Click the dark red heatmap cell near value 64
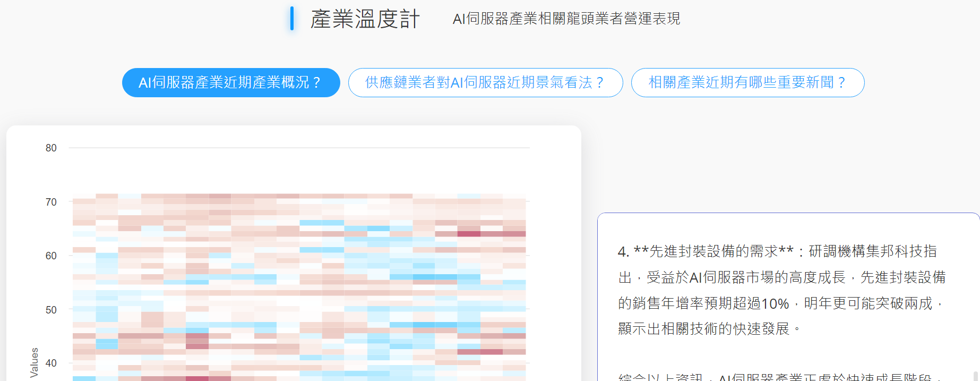The image size is (980, 381). point(469,233)
